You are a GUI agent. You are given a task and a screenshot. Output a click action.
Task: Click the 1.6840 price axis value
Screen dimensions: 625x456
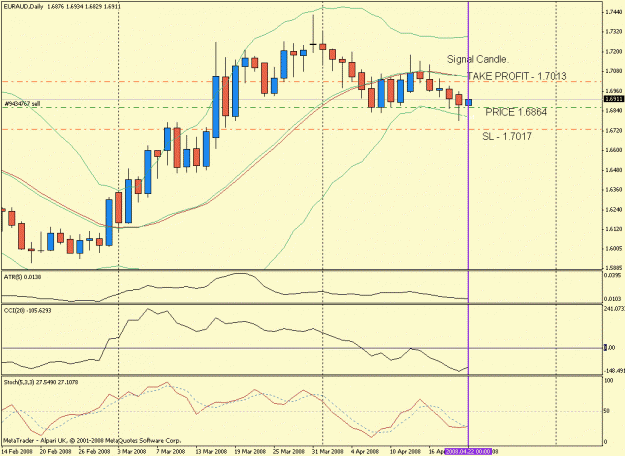pos(613,110)
